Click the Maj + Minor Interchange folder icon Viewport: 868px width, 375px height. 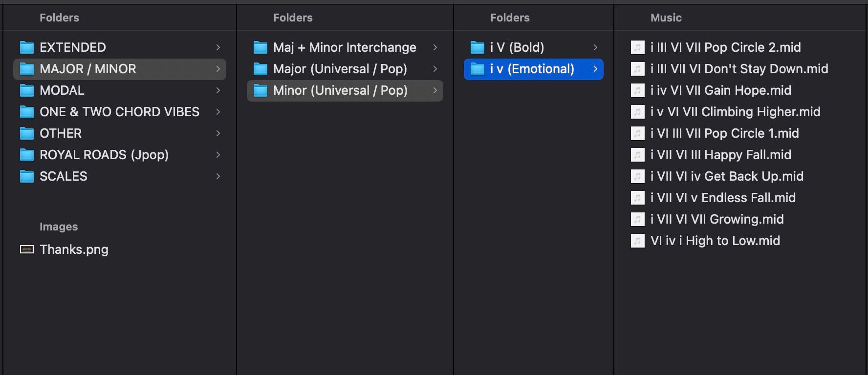click(x=260, y=47)
